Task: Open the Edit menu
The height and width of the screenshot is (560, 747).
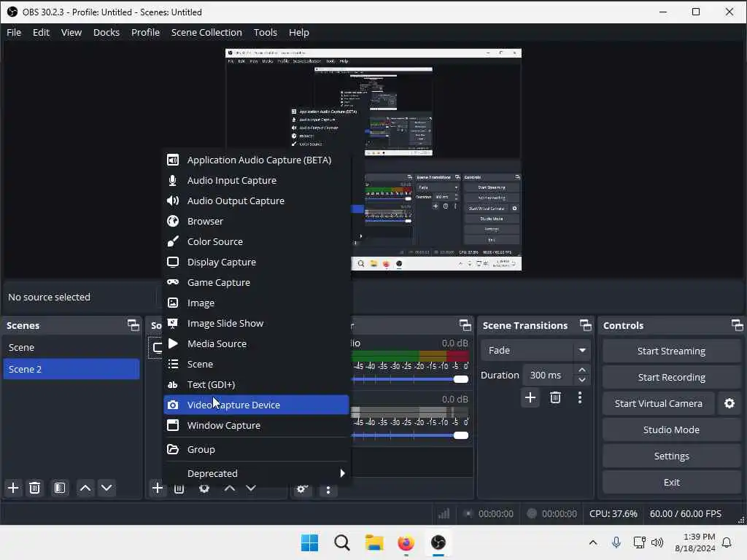Action: pos(41,32)
